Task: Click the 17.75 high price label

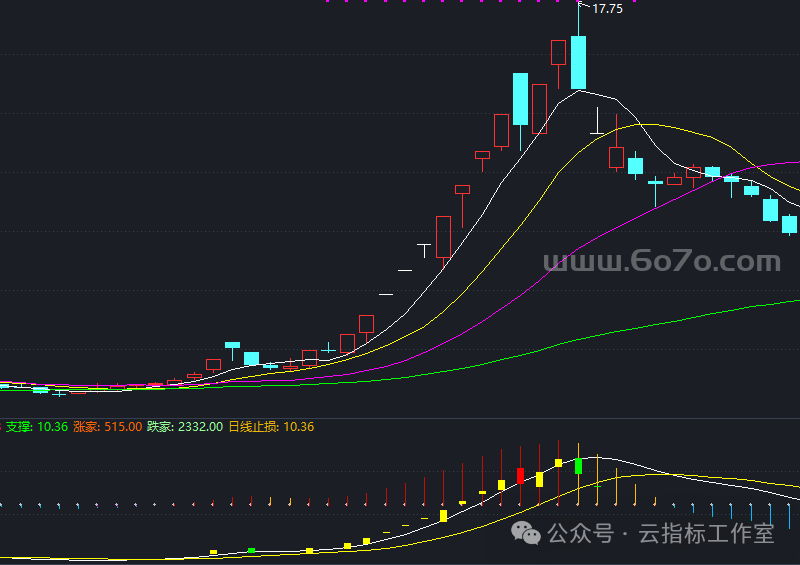Action: (x=608, y=9)
